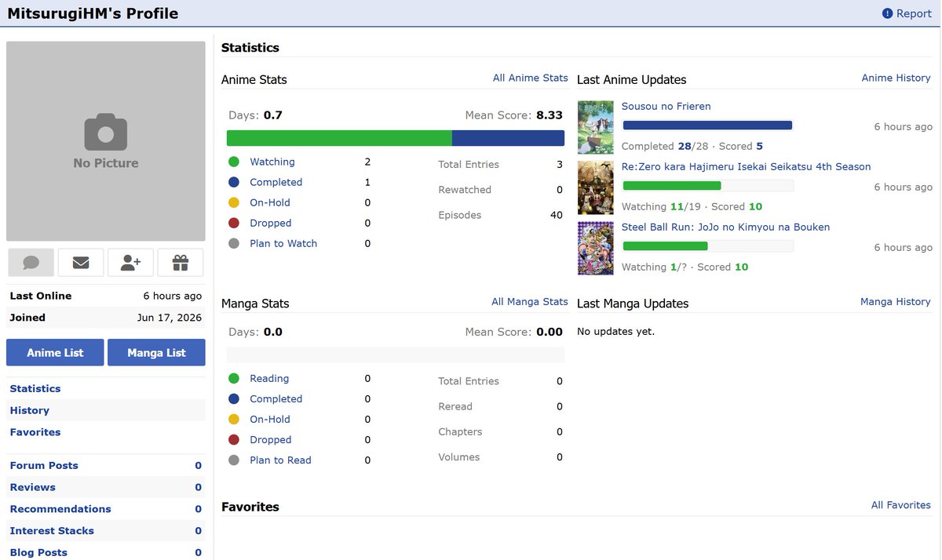The image size is (942, 560).
Task: Click the blue Completed segment of anime stats bar
Action: click(508, 138)
